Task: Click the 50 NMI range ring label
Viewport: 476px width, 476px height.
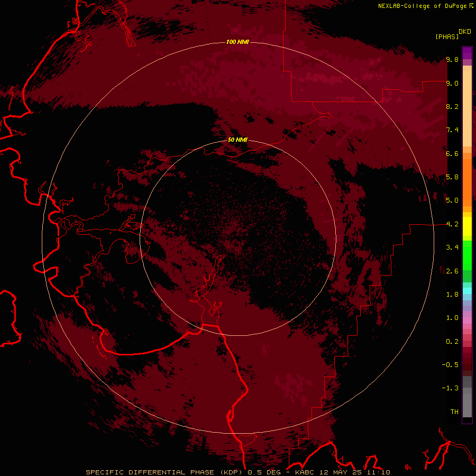Action: (237, 140)
